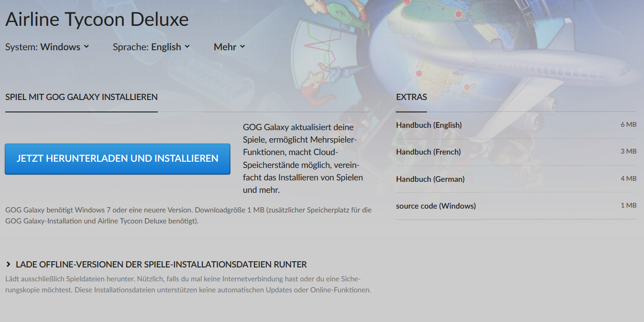Click the Airline Tycoon Deluxe title

point(97,19)
